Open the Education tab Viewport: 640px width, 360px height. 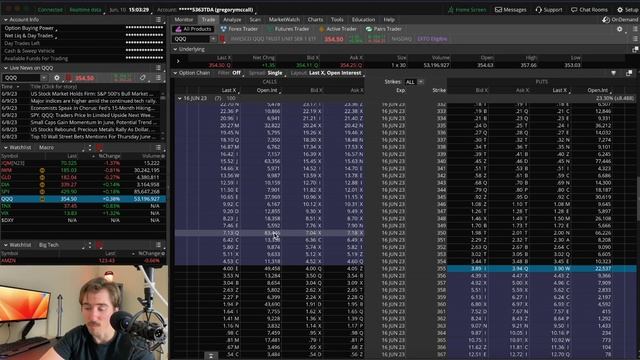pos(363,20)
